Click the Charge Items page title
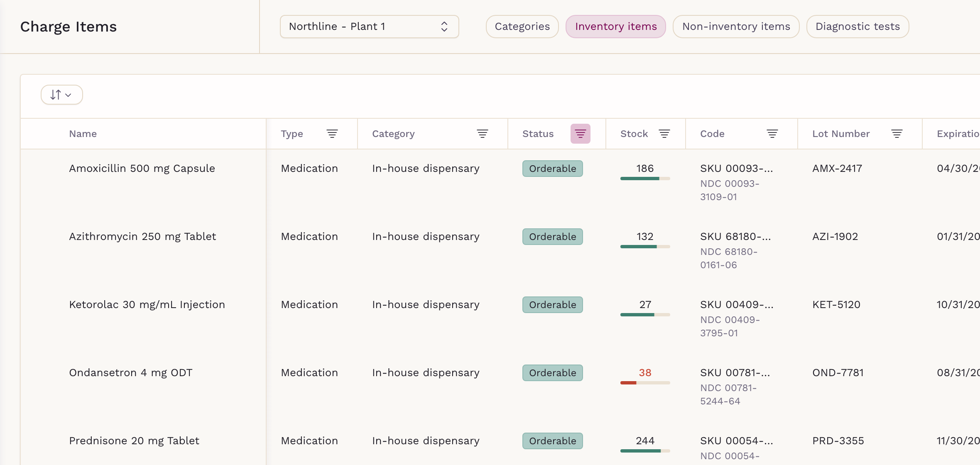 tap(69, 27)
